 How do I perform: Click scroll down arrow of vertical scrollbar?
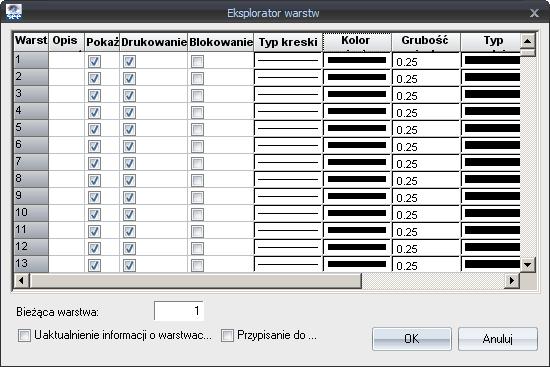pyautogui.click(x=527, y=265)
